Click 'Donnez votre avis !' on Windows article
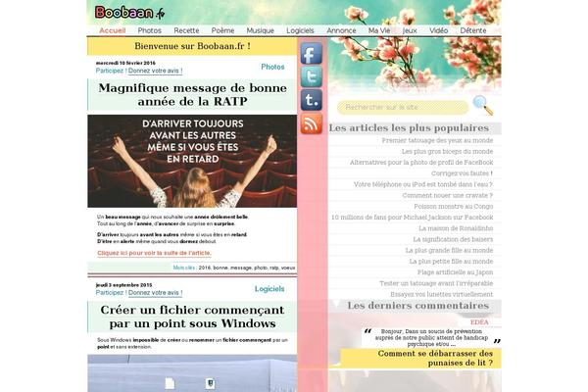Screen dimensions: 588x392 point(155,293)
